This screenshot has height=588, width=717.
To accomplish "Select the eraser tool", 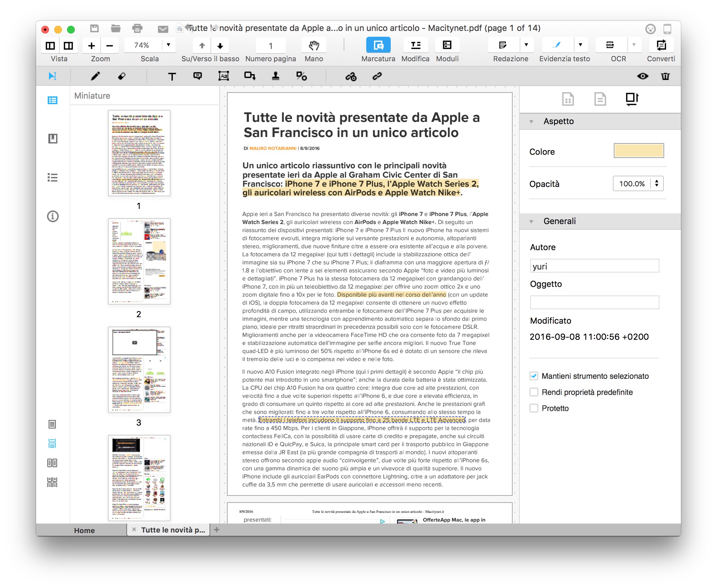I will click(122, 76).
